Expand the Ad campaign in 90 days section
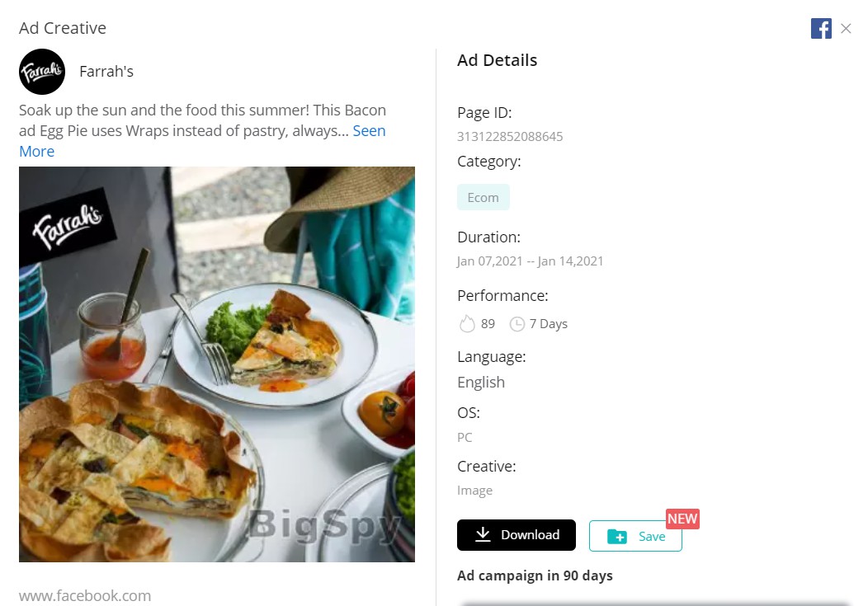Screen dimensions: 868x606 pos(535,575)
